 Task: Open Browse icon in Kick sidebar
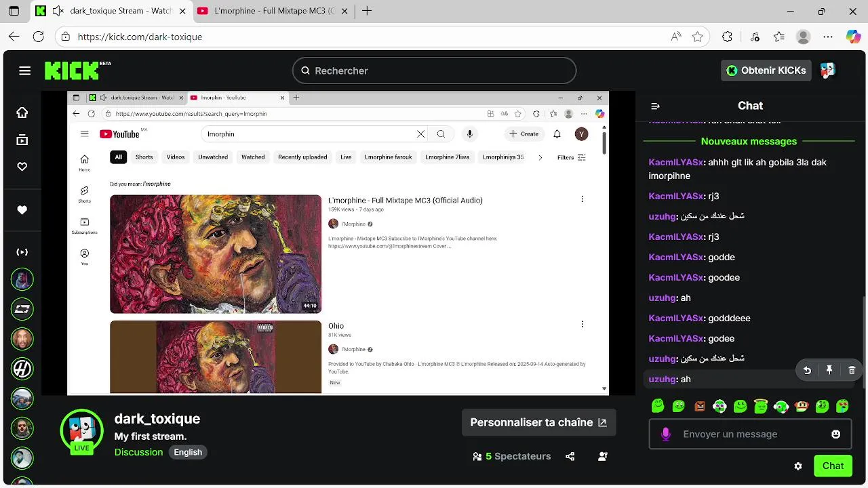(x=22, y=140)
